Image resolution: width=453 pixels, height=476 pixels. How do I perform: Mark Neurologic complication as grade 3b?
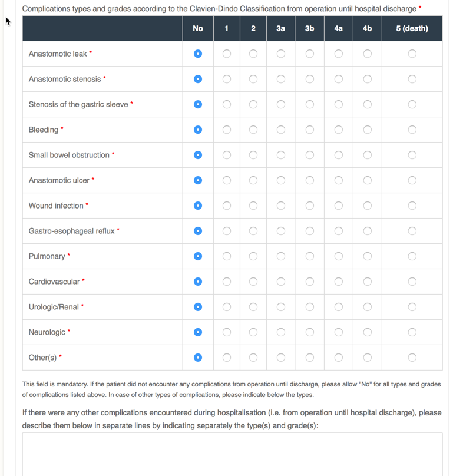[x=310, y=332]
